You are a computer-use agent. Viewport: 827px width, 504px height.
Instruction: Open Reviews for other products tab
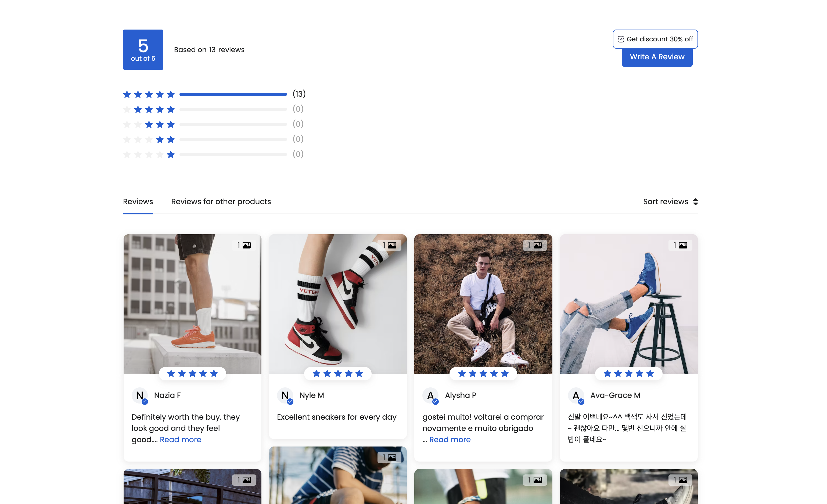point(221,202)
